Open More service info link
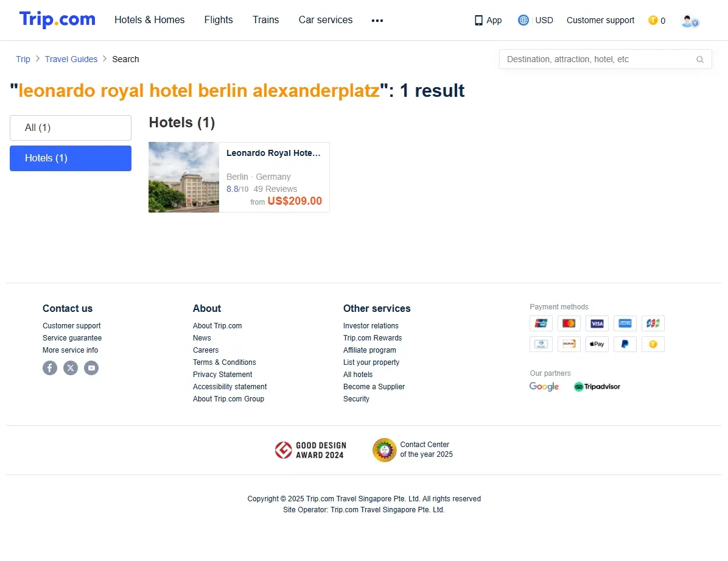728x561 pixels. [70, 350]
